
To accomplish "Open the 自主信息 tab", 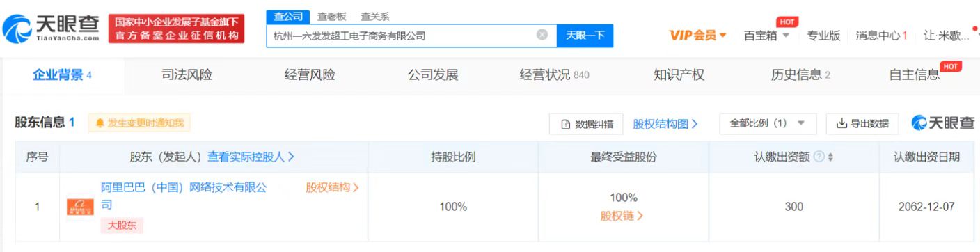I will tap(914, 75).
